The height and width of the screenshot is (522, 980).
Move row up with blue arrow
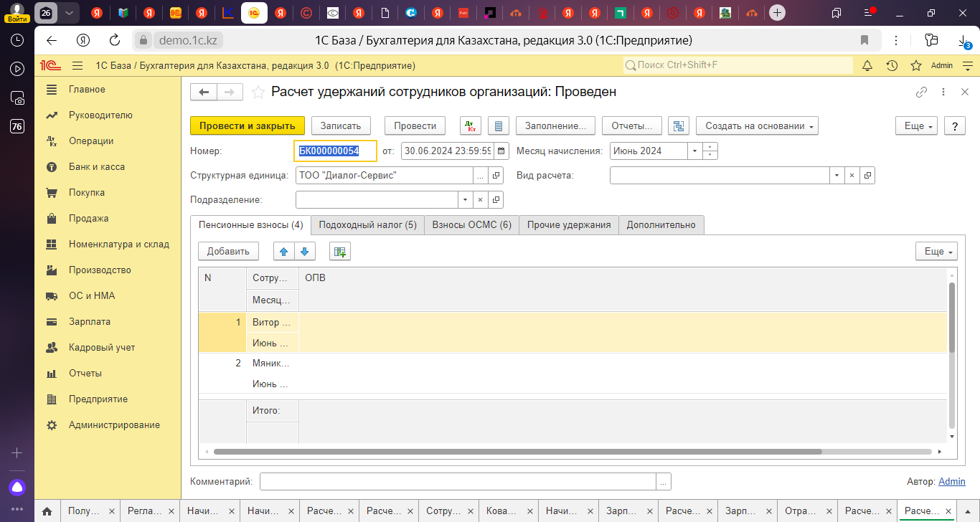coord(284,251)
